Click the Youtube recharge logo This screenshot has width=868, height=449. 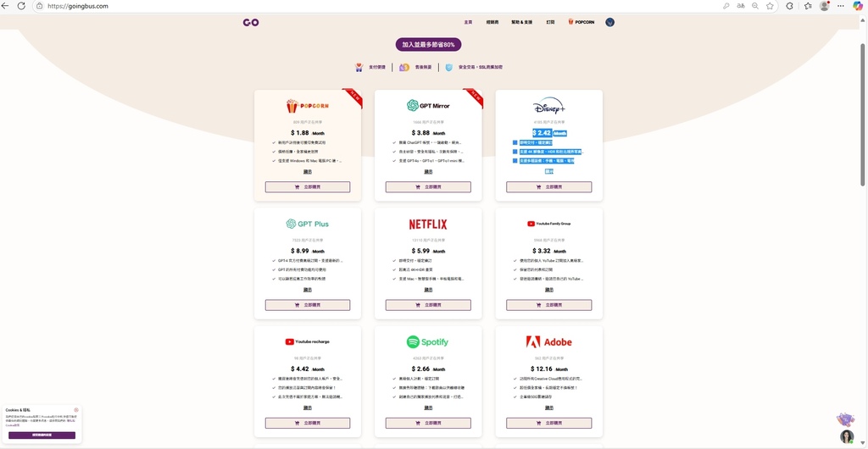point(307,341)
